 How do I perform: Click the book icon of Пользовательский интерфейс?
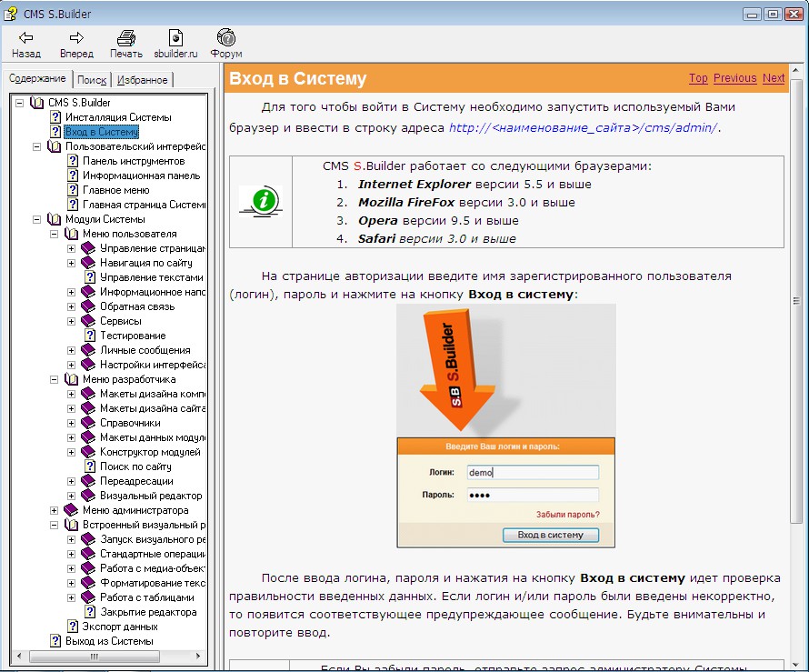[55, 146]
